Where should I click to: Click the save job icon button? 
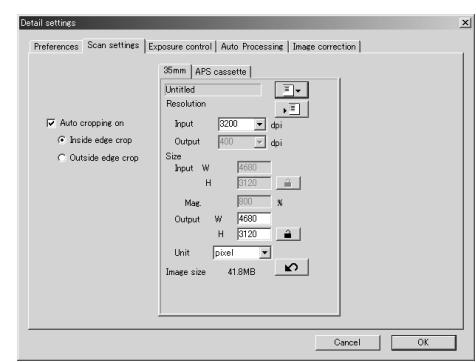[291, 109]
